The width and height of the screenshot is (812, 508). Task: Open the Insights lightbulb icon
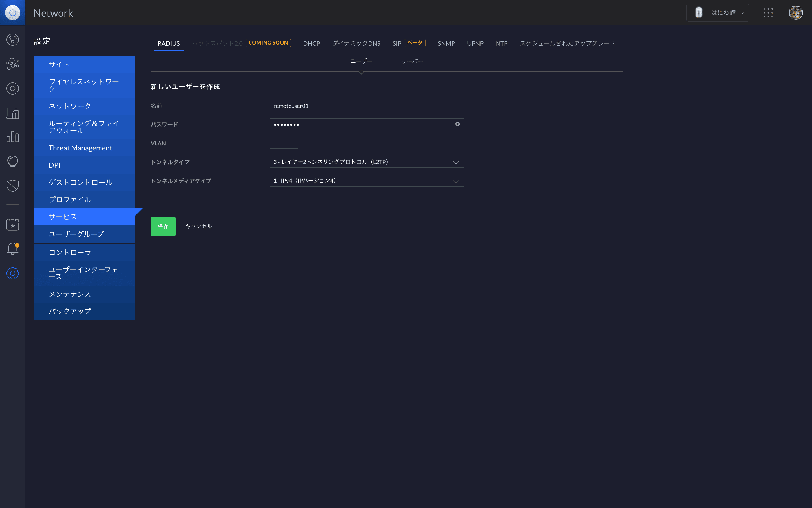(x=12, y=161)
